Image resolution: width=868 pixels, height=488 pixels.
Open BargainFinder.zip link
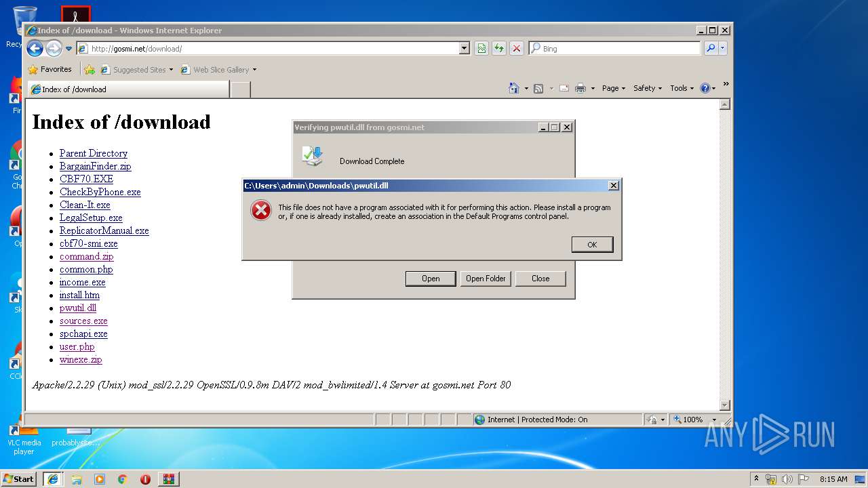click(96, 166)
